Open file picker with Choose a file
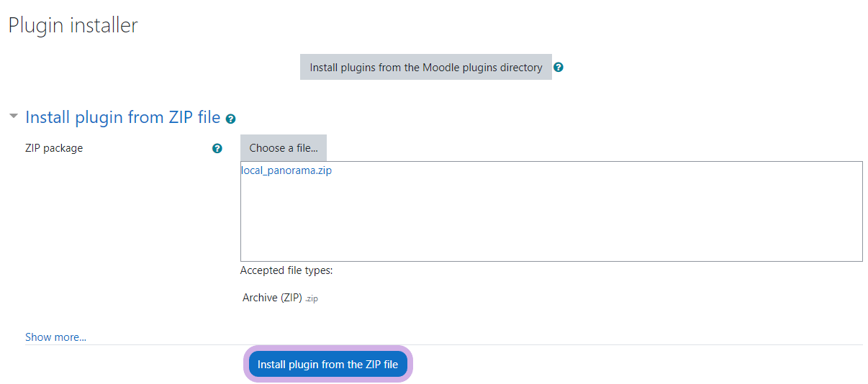Screen dimensions: 868x384 pyautogui.click(x=284, y=148)
